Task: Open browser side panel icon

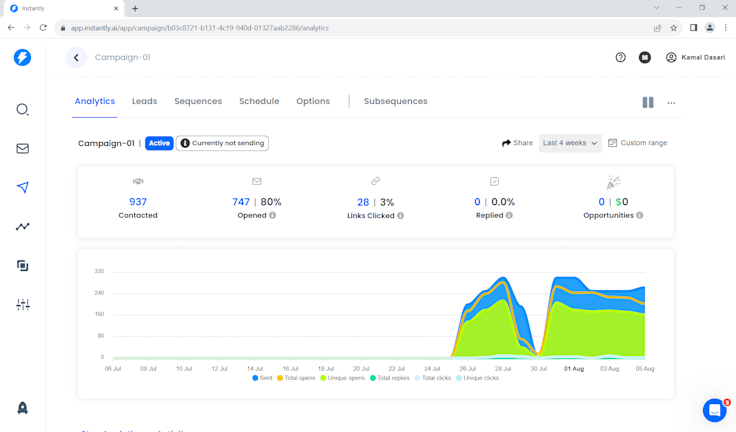Action: (693, 28)
